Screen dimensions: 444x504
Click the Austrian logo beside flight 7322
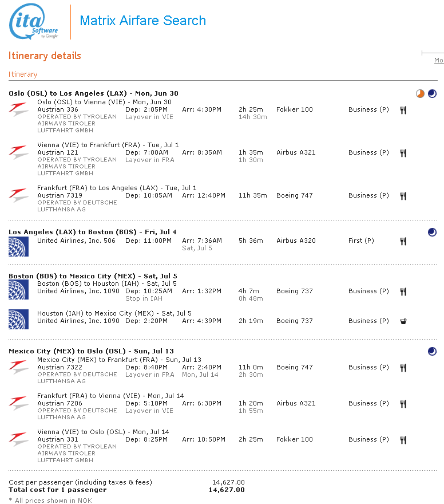pyautogui.click(x=18, y=367)
